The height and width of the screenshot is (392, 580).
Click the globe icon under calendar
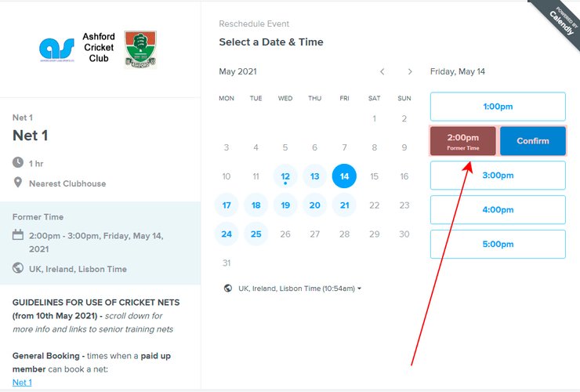pos(228,289)
